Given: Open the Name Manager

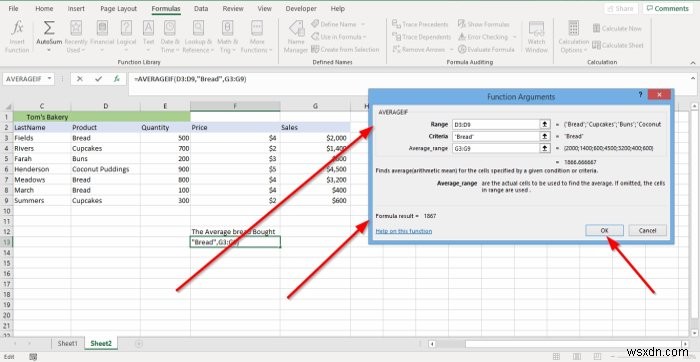Looking at the screenshot, I should tap(296, 37).
